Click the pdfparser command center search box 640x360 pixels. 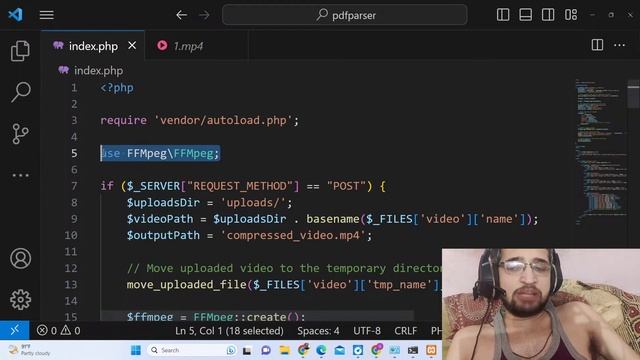point(345,15)
